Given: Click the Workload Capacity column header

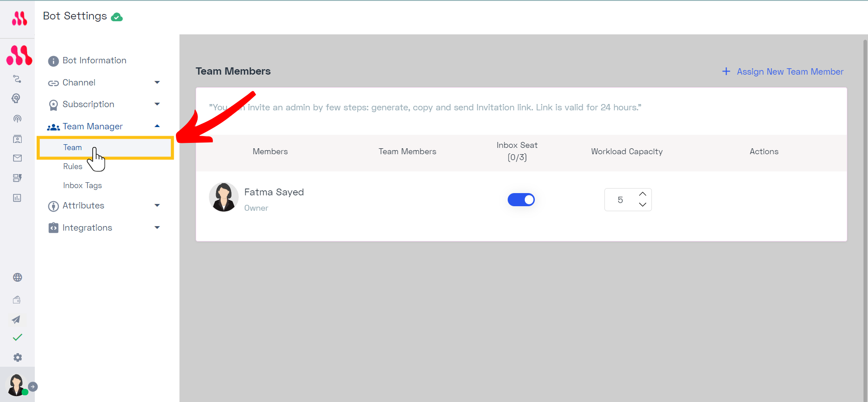Looking at the screenshot, I should tap(627, 151).
